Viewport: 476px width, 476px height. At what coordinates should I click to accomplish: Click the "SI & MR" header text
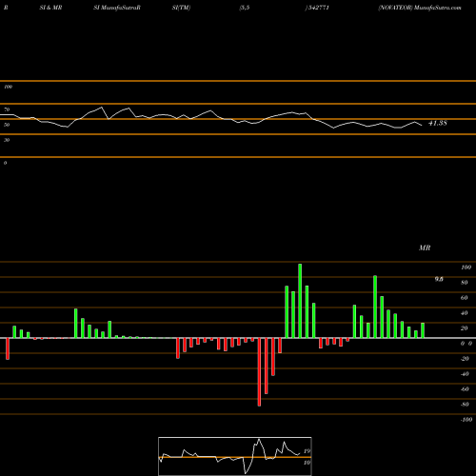(50, 8)
